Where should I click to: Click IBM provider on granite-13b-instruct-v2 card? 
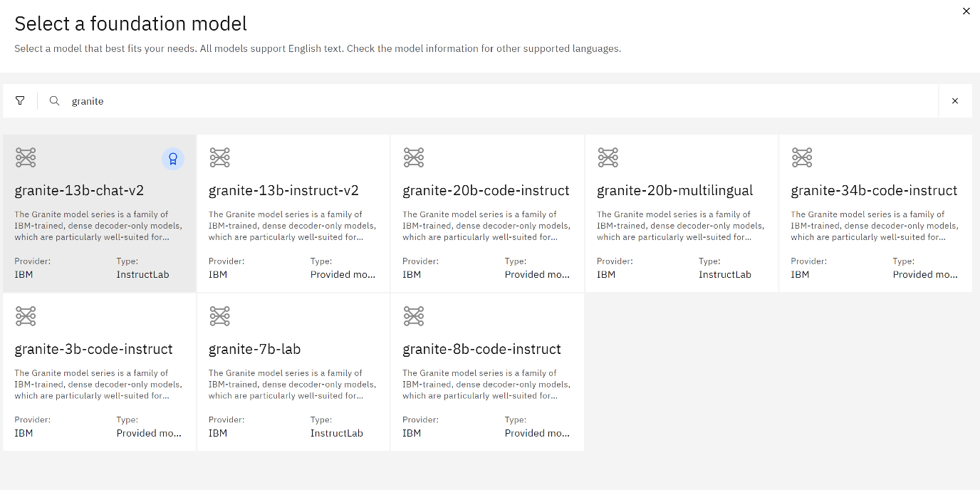218,274
